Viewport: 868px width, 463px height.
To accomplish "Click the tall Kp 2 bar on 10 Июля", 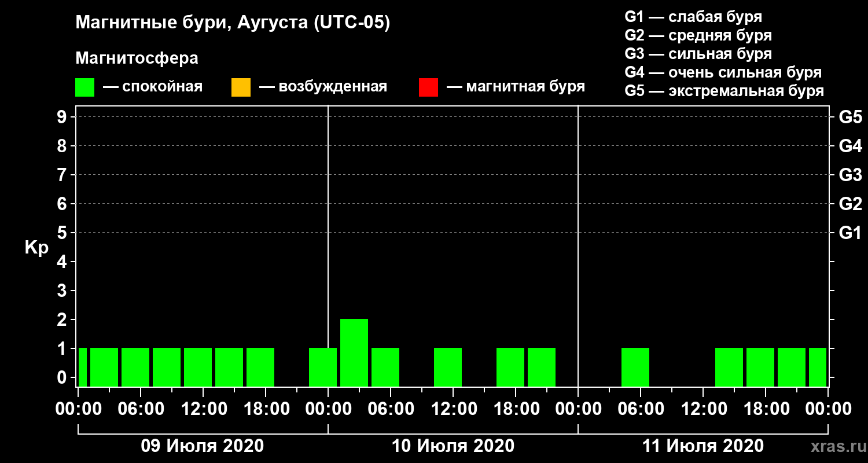I will 354,352.
